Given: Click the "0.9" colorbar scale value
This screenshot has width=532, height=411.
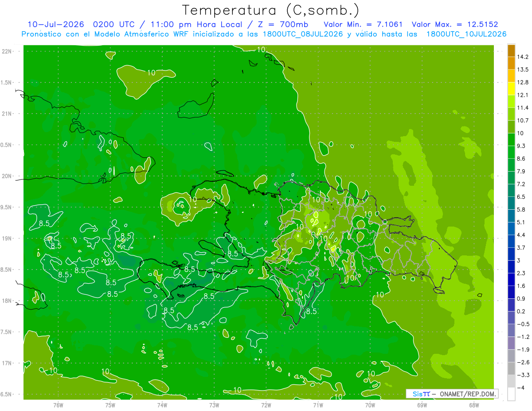Looking at the screenshot, I should coord(522,298).
